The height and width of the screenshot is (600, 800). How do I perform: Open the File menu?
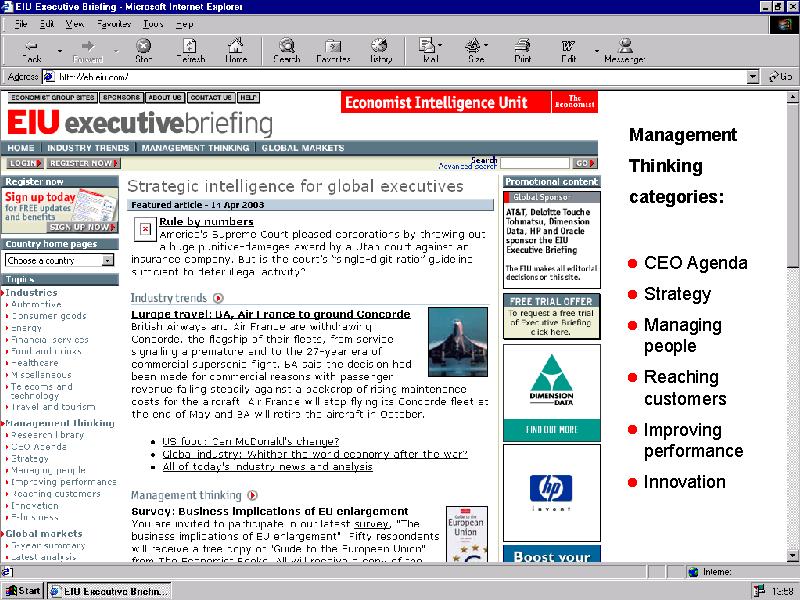point(21,24)
